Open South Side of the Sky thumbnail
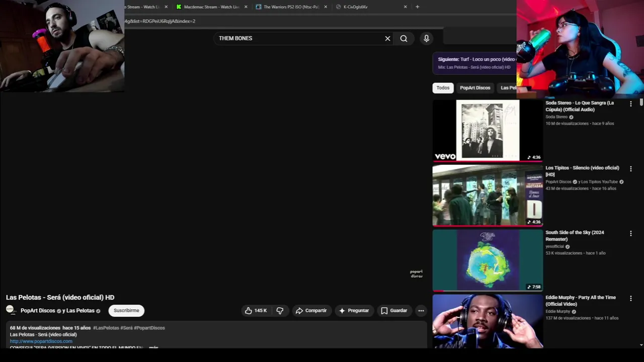 pyautogui.click(x=488, y=260)
